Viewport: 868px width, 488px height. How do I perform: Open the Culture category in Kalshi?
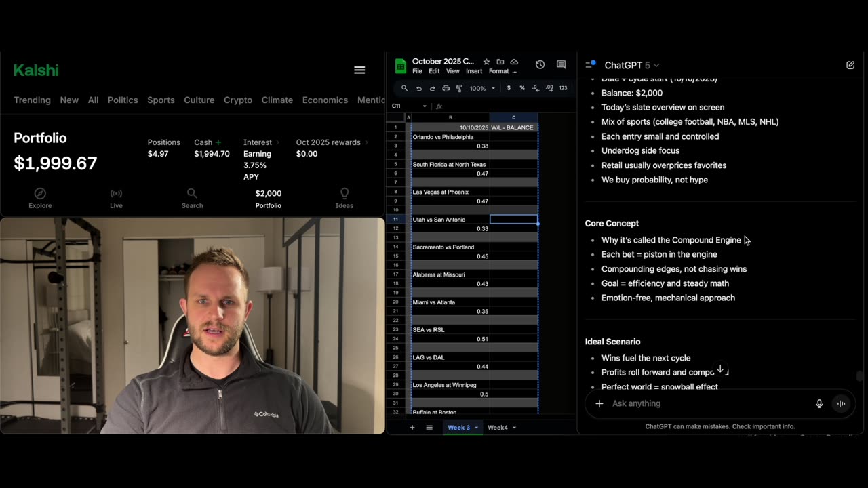pos(199,100)
